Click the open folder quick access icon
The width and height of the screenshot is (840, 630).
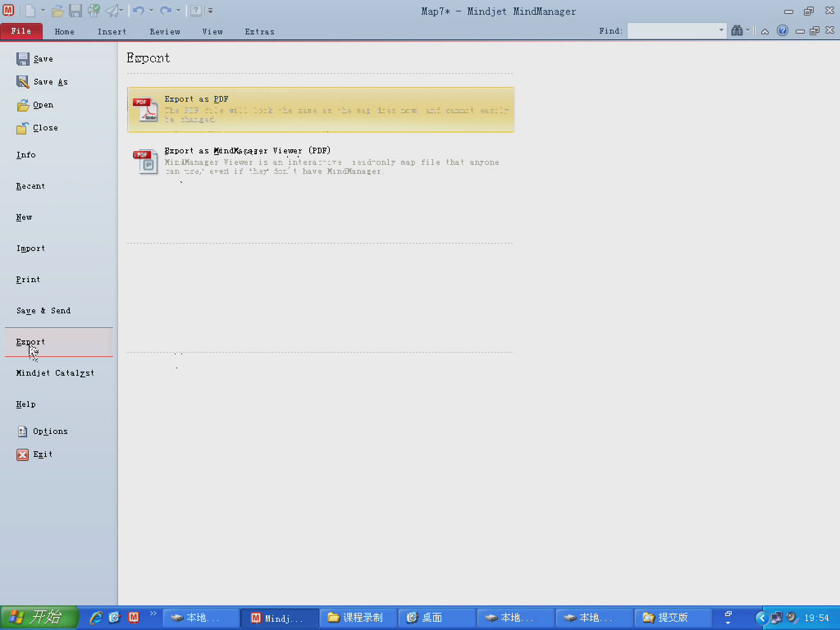pyautogui.click(x=58, y=10)
